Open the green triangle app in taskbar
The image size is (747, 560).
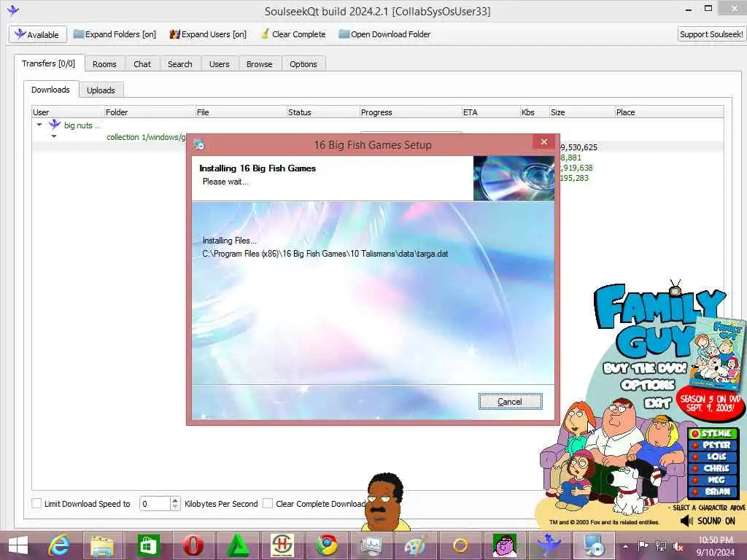pyautogui.click(x=238, y=545)
